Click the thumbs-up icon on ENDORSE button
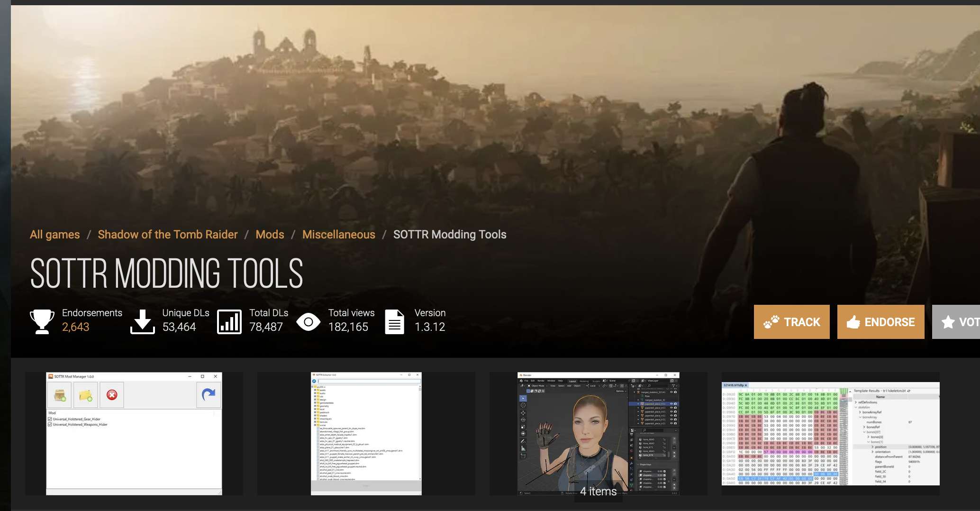 [x=853, y=322]
